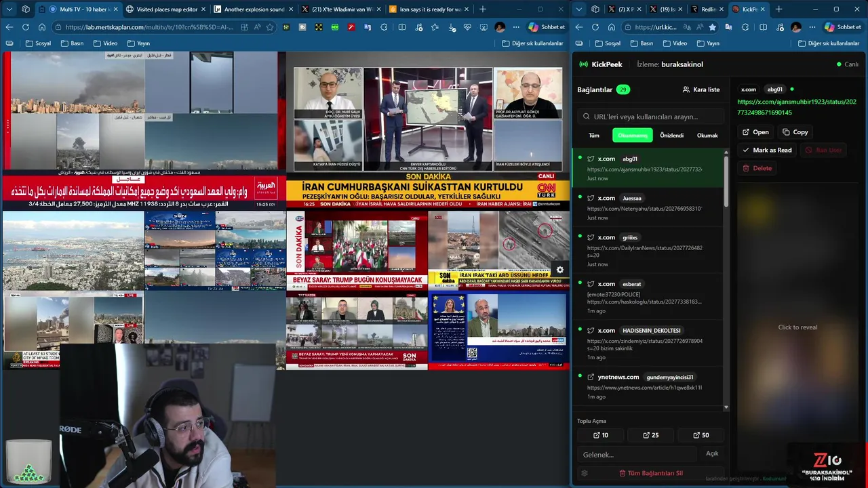Open left browser Sosyal bookmarks folder

click(x=38, y=43)
